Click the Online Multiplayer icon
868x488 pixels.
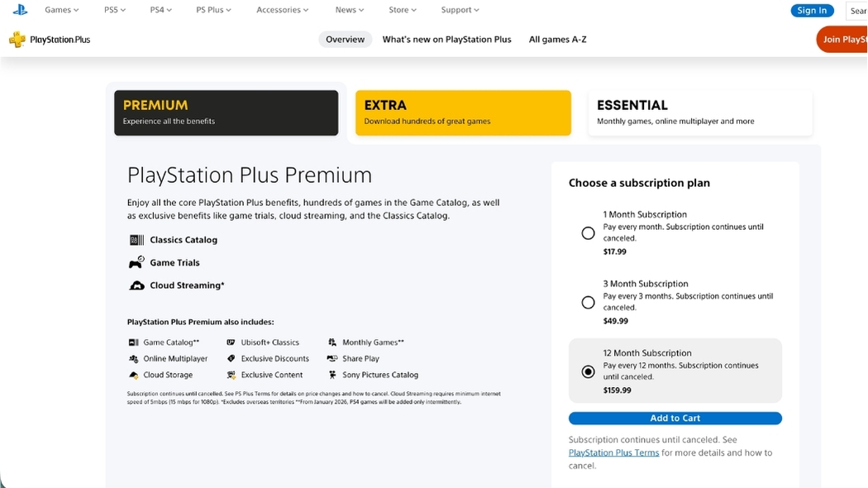click(x=133, y=358)
